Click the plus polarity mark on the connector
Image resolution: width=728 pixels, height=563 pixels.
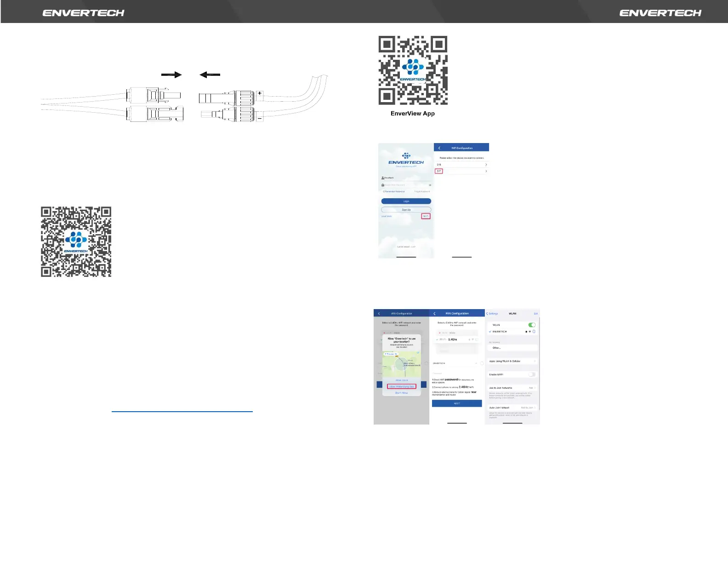click(x=260, y=93)
